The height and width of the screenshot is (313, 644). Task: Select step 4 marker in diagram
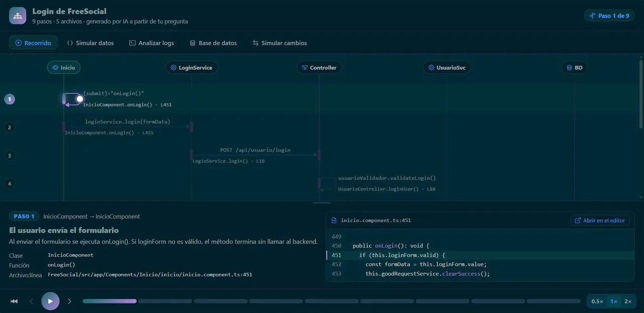9,183
